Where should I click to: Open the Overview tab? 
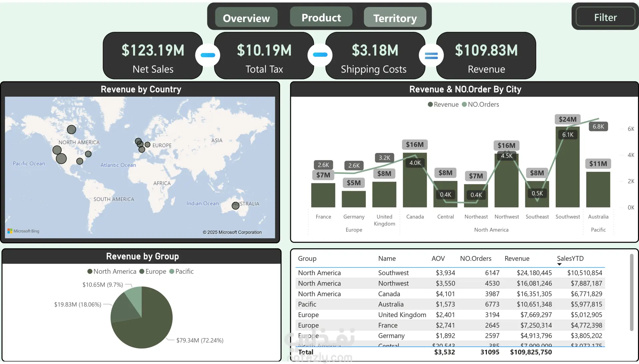pos(246,18)
